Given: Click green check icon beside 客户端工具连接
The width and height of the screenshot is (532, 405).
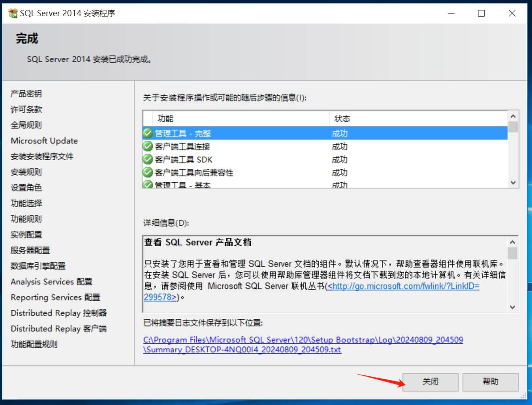Looking at the screenshot, I should 148,146.
